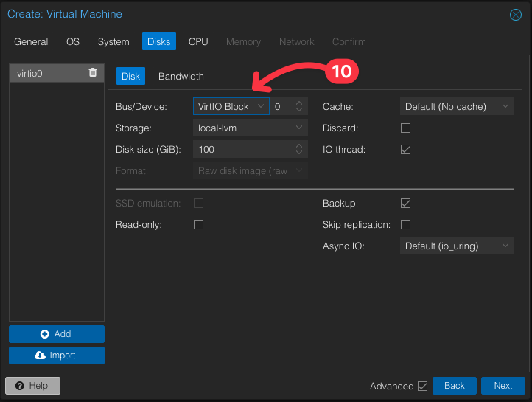Switch to the CPU tab

(x=198, y=42)
